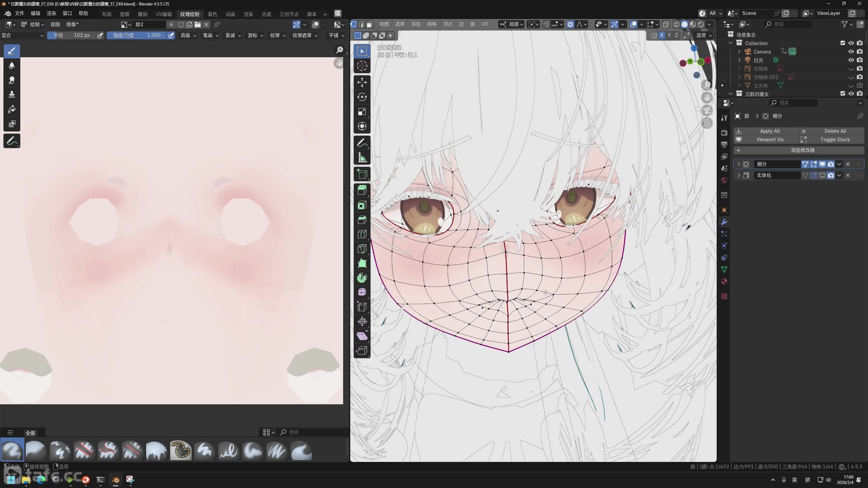Toggle X axis mirror symmetry
Viewport: 868px width, 488px height.
click(x=662, y=35)
